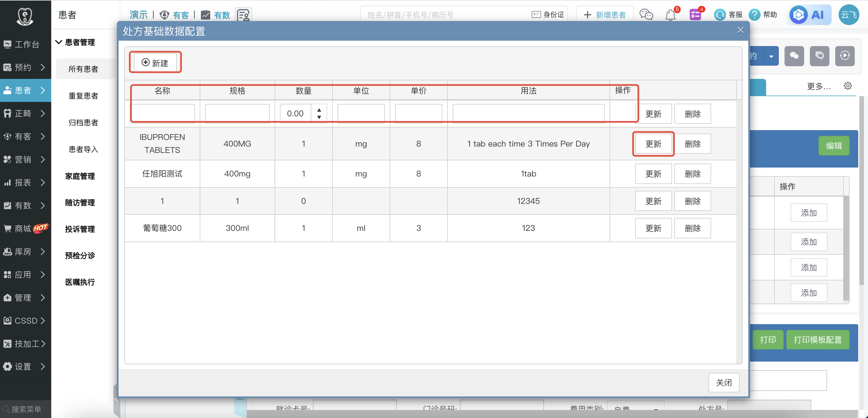Open the purple task list icon
The height and width of the screenshot is (418, 868).
click(x=695, y=15)
